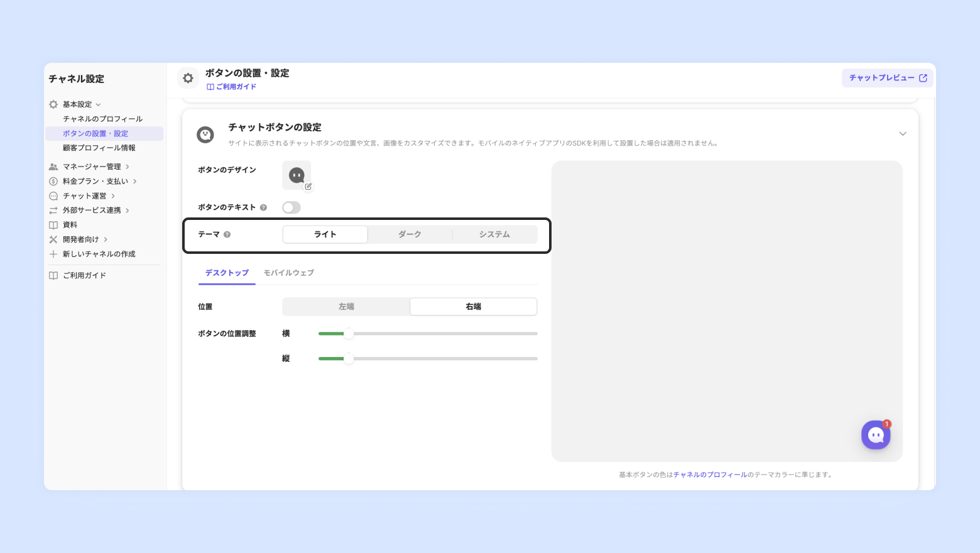Click the マネージャー管理 people icon
This screenshot has width=980, height=553.
(53, 167)
